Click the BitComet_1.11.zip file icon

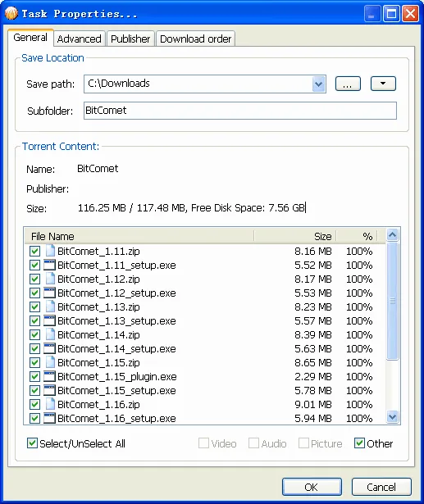click(50, 251)
